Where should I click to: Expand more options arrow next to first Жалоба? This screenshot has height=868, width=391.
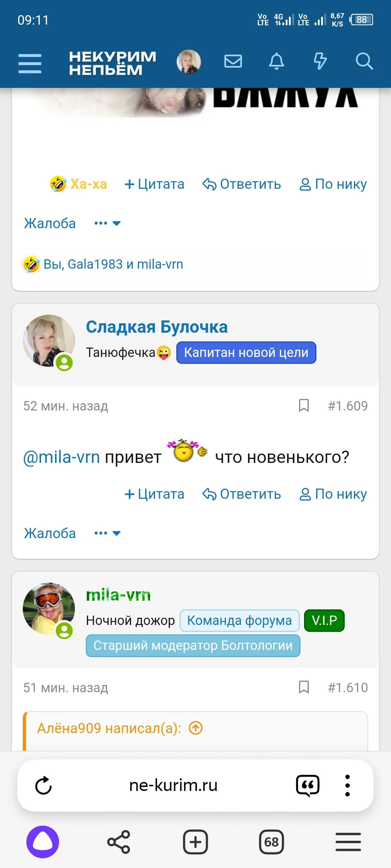pos(116,223)
